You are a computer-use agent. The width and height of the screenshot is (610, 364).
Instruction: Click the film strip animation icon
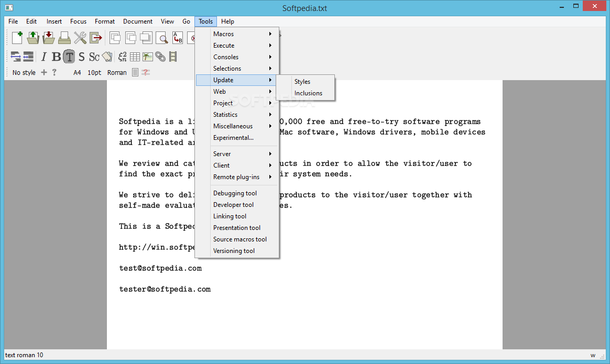(173, 57)
